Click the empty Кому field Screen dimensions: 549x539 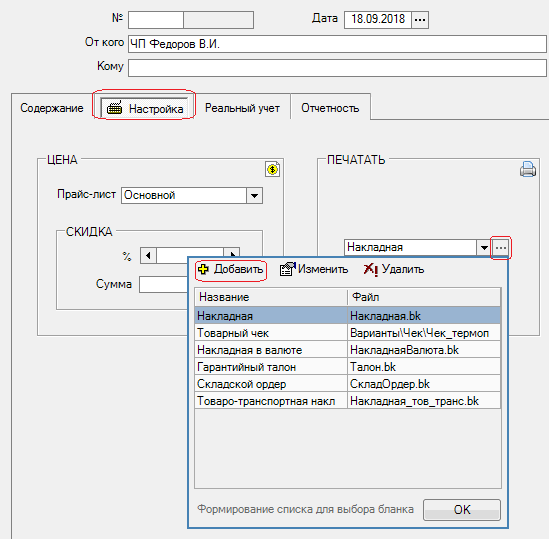(337, 68)
